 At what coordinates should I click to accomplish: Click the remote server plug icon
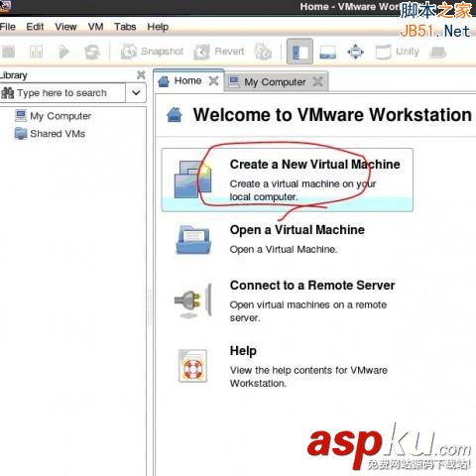pos(193,300)
